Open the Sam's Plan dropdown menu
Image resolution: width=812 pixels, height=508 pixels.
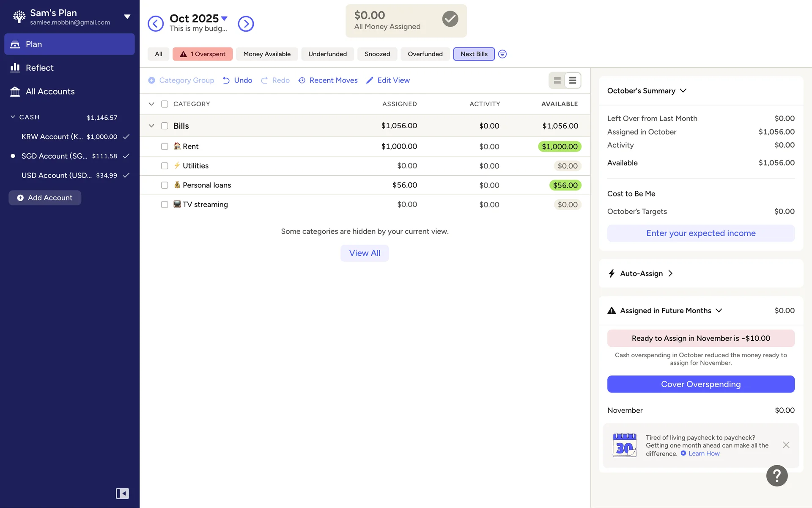click(127, 17)
